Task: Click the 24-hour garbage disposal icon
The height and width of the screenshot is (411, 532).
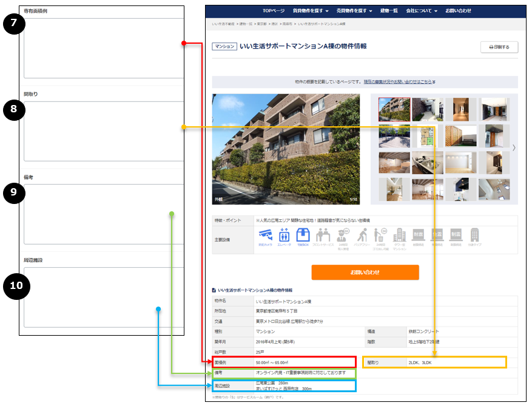Action: point(381,236)
